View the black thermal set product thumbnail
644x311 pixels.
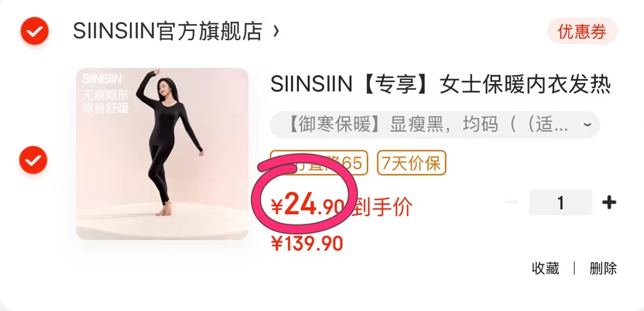point(163,153)
